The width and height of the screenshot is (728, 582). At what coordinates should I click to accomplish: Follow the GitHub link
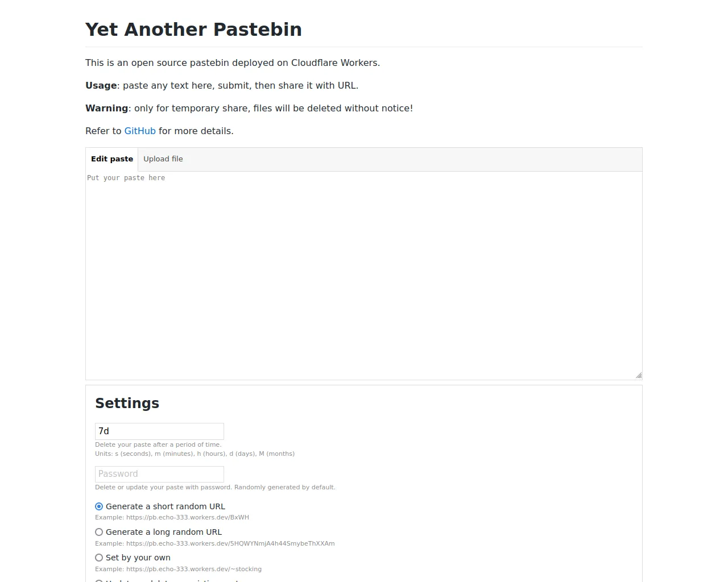[140, 131]
